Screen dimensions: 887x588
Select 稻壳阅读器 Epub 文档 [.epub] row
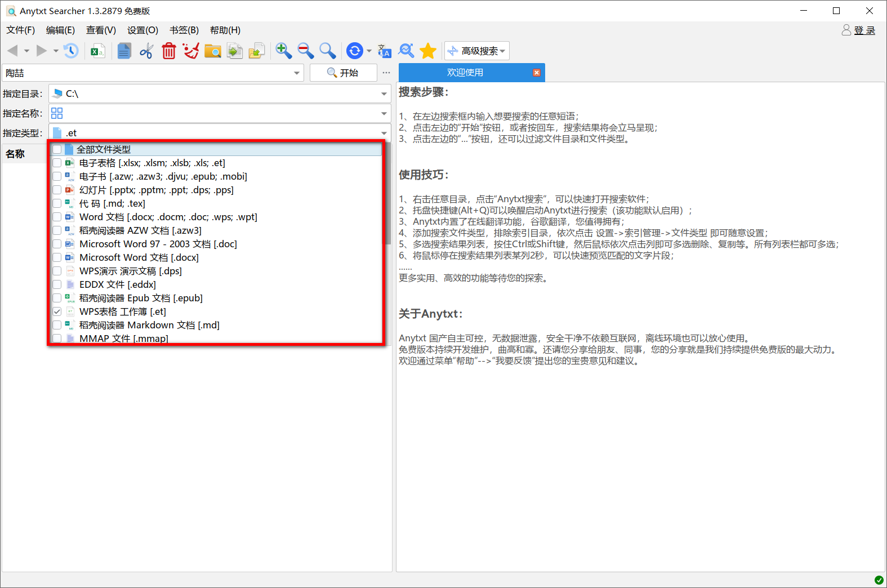point(217,298)
